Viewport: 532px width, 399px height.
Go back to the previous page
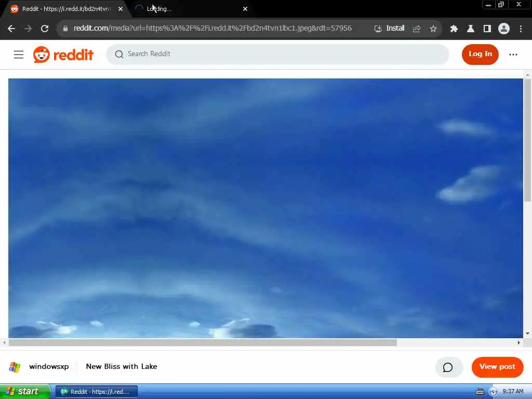click(11, 29)
